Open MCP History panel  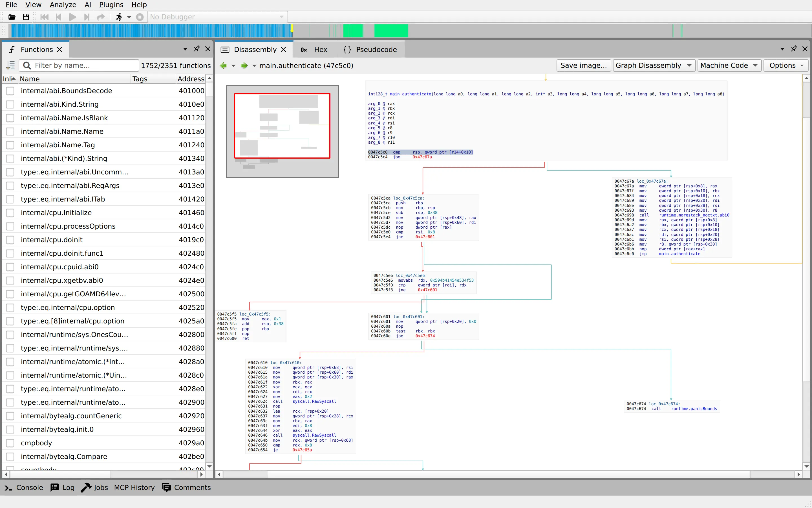coord(134,487)
